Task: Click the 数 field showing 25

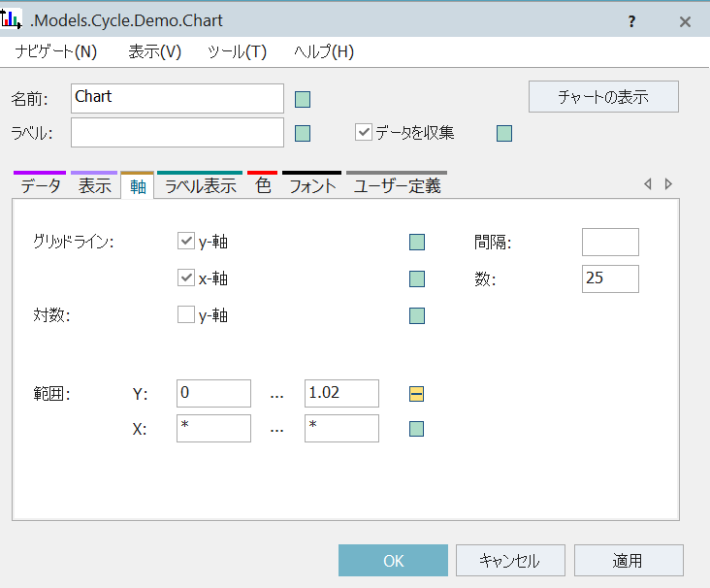Action: pyautogui.click(x=610, y=279)
